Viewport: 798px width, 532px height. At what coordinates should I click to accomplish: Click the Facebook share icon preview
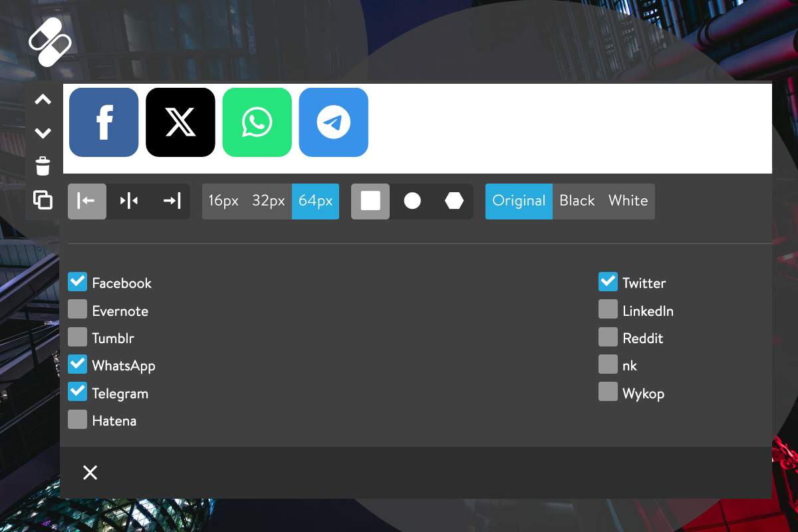(104, 122)
